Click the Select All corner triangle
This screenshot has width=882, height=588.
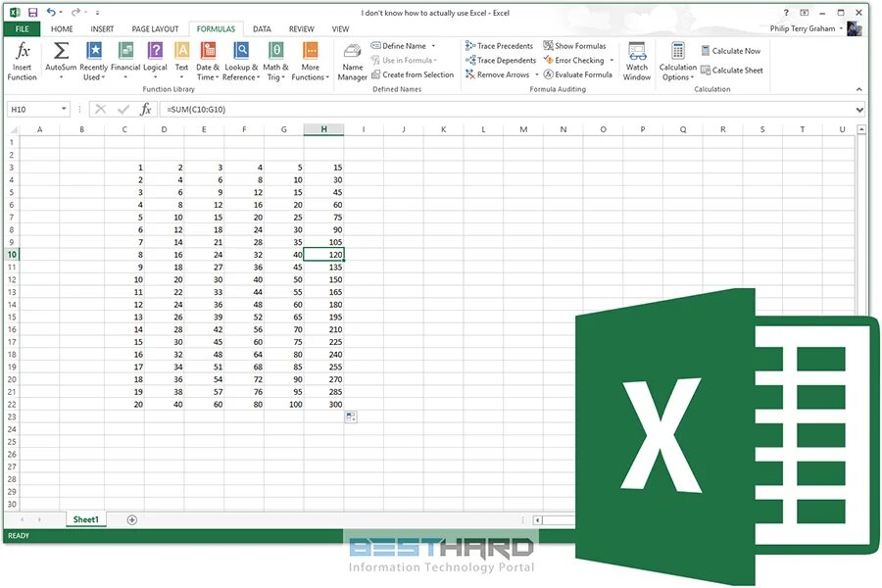click(x=13, y=129)
